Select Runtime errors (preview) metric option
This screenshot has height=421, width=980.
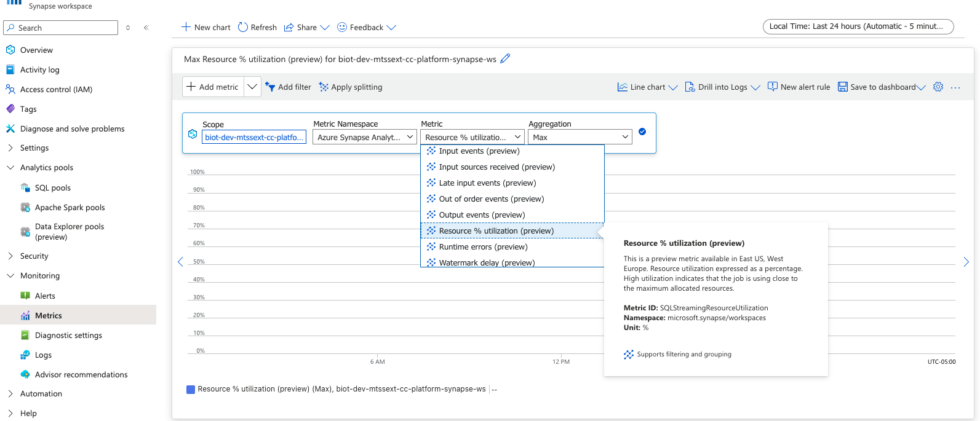click(483, 247)
